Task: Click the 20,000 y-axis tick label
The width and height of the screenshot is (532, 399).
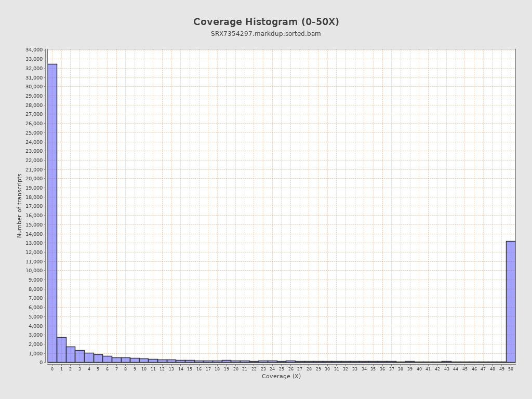Action: pyautogui.click(x=34, y=179)
